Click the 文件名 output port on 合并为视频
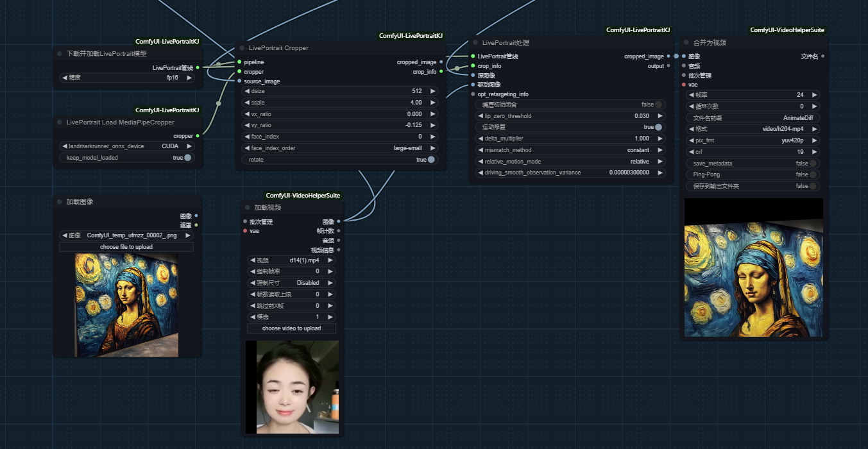This screenshot has width=868, height=449. point(823,56)
